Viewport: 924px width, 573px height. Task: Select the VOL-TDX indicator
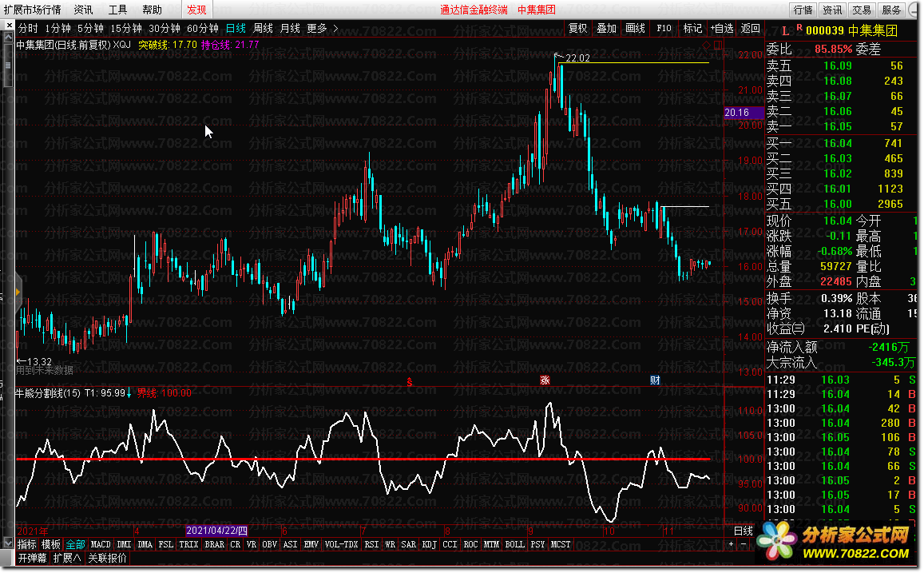pos(341,545)
